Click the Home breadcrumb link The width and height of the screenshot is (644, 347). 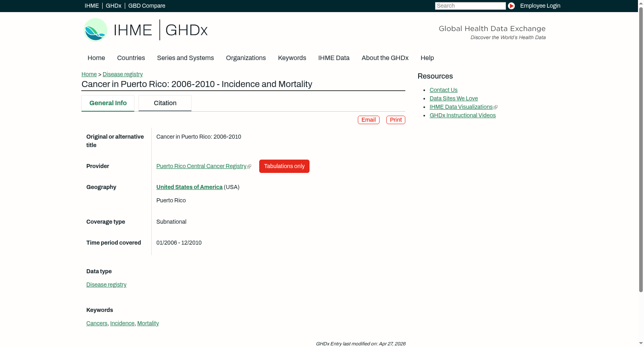point(89,75)
